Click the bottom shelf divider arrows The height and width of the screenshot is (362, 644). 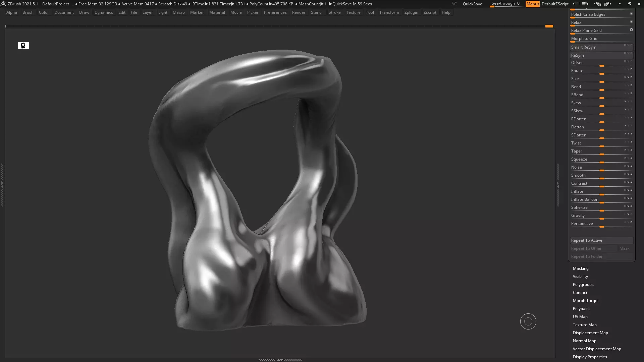(x=280, y=360)
